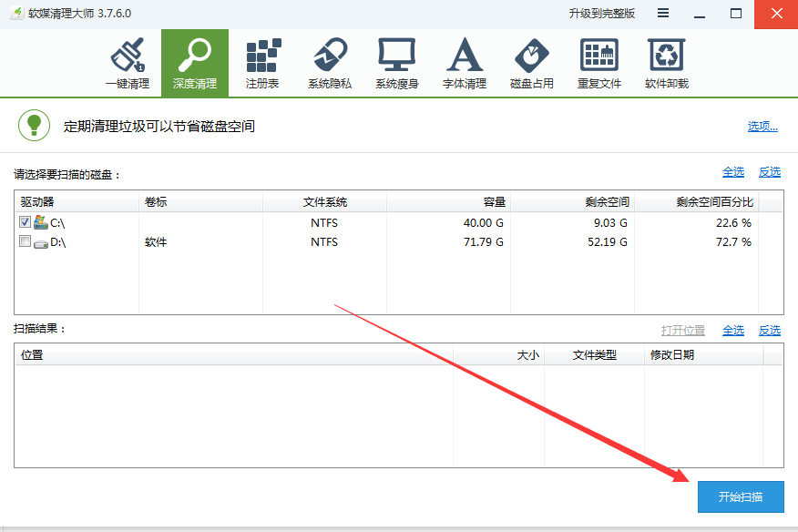
Task: Click the 9.03 G free space value
Action: 610,223
